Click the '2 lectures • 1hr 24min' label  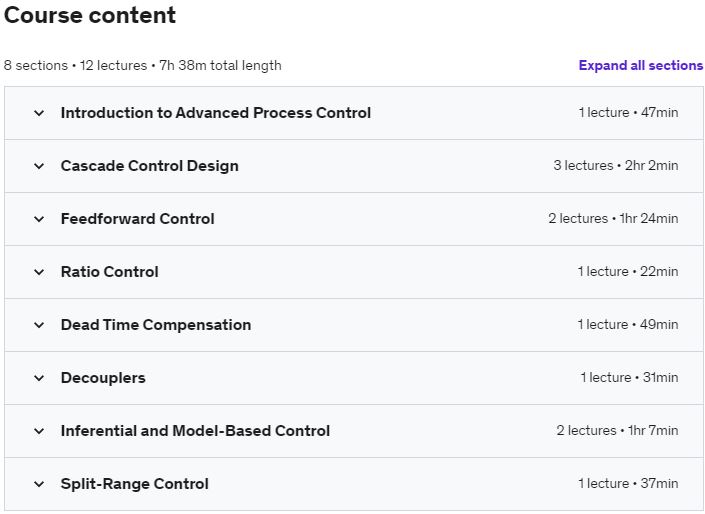(x=613, y=219)
